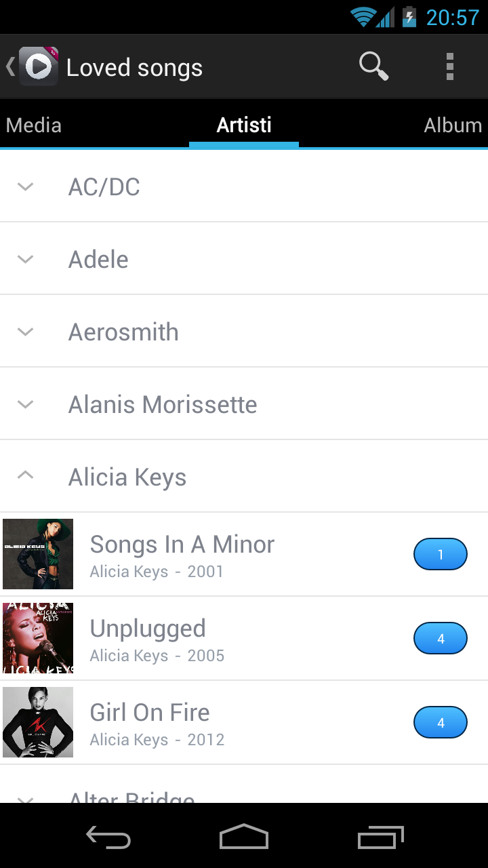488x868 pixels.
Task: Expand the Aerosmith artist chevron
Action: (25, 332)
